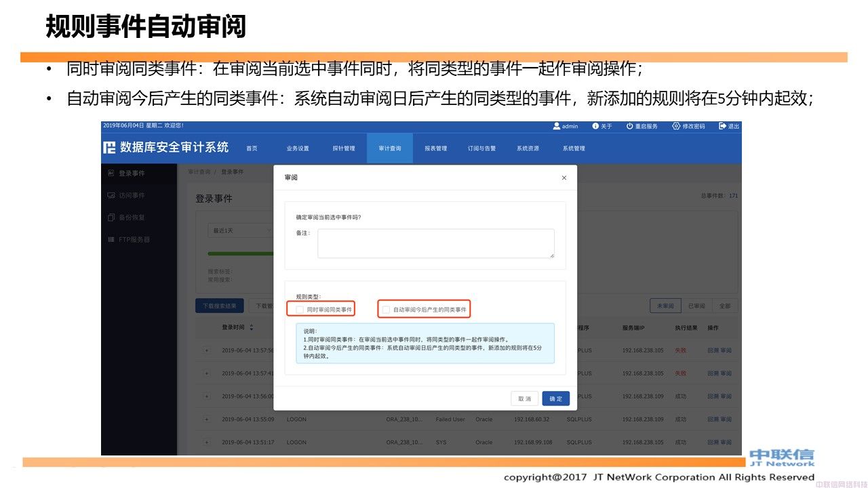Viewport: 868px width, 488px height.
Task: Check the 自动审阅今后产生的同类事件 checkbox
Action: (x=387, y=310)
